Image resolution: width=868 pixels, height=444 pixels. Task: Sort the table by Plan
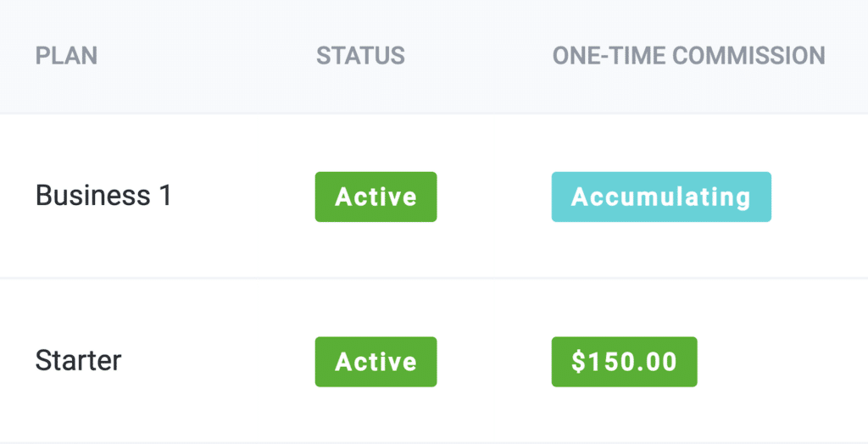coord(66,56)
